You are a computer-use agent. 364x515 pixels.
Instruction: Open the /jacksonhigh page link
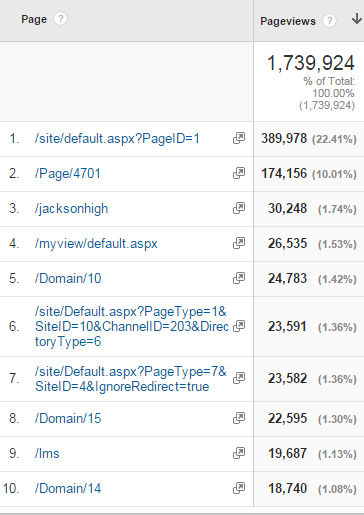click(71, 209)
